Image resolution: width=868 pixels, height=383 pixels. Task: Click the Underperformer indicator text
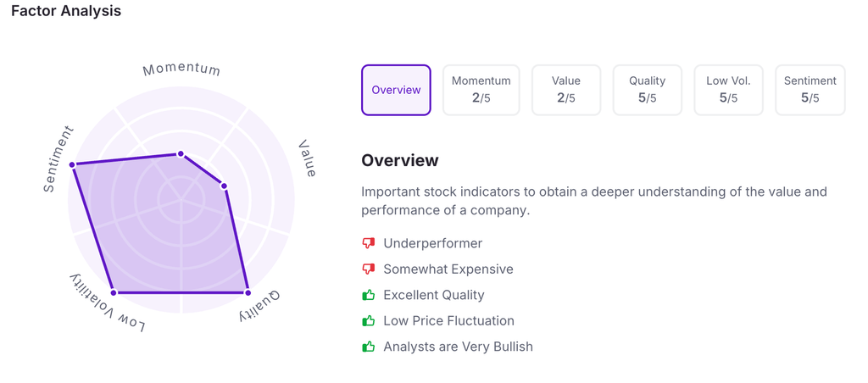[432, 243]
